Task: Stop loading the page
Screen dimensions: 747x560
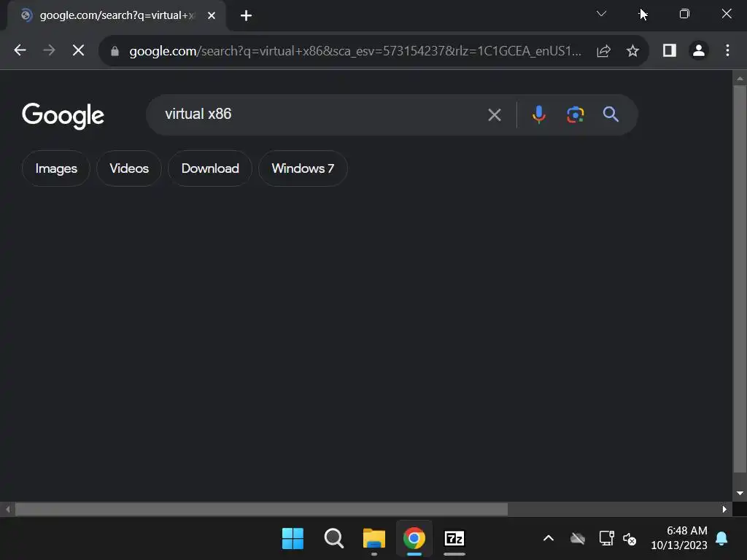Action: 79,50
